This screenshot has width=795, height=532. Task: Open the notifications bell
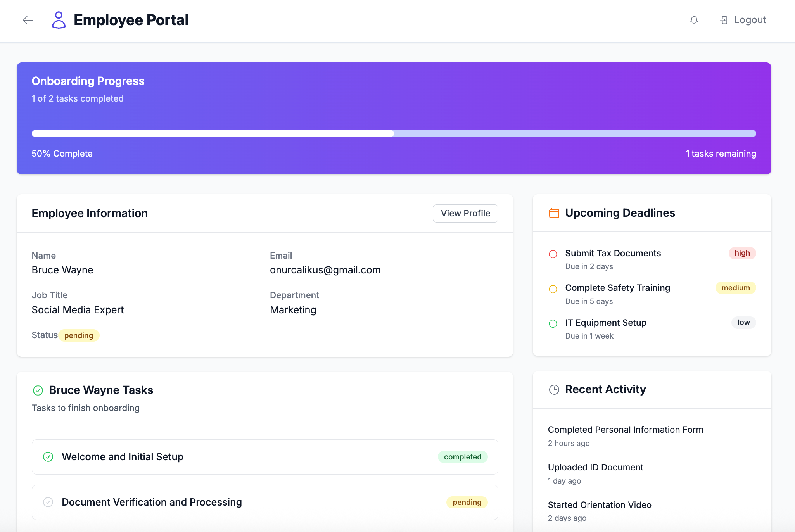(694, 20)
